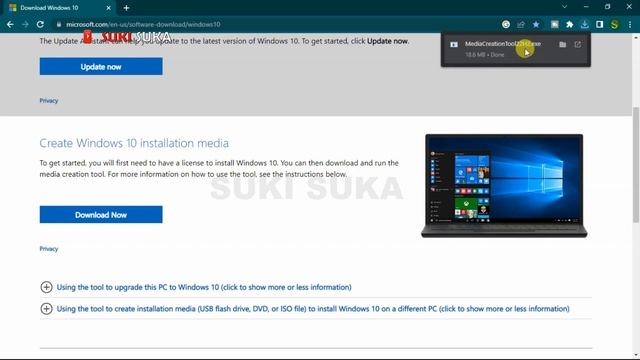640x360 pixels.
Task: Restore down the browser window
Action: point(608,7)
